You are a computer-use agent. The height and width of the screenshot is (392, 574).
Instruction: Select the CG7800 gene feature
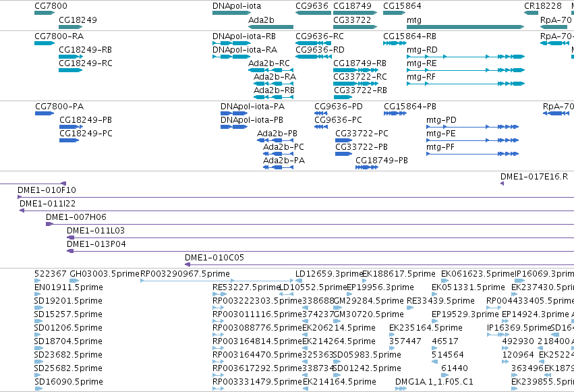click(45, 13)
